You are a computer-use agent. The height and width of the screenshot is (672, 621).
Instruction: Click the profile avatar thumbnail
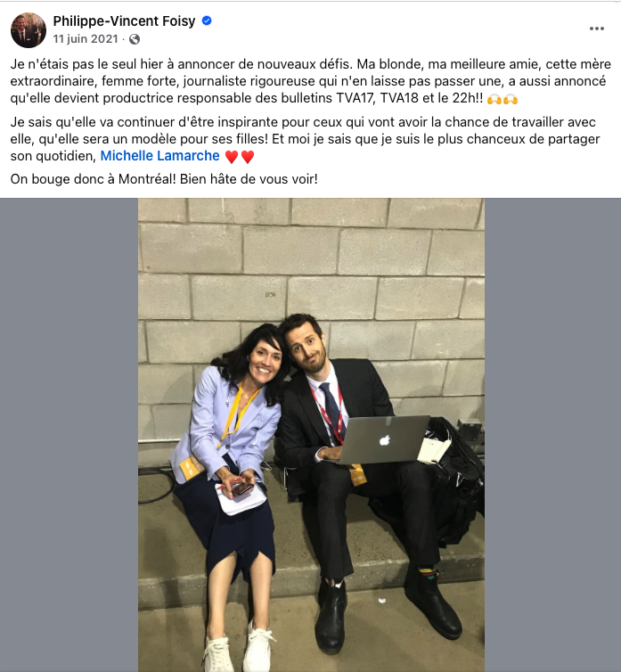coord(29,30)
